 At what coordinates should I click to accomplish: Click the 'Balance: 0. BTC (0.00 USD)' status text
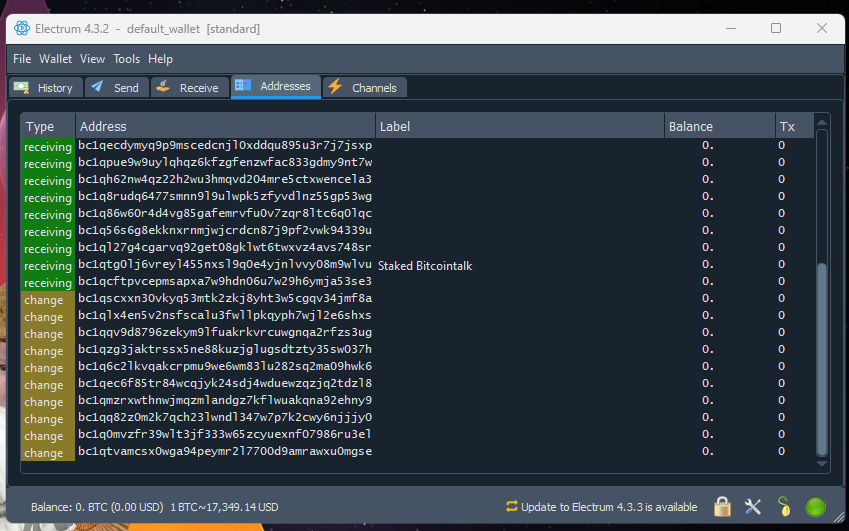click(x=97, y=507)
